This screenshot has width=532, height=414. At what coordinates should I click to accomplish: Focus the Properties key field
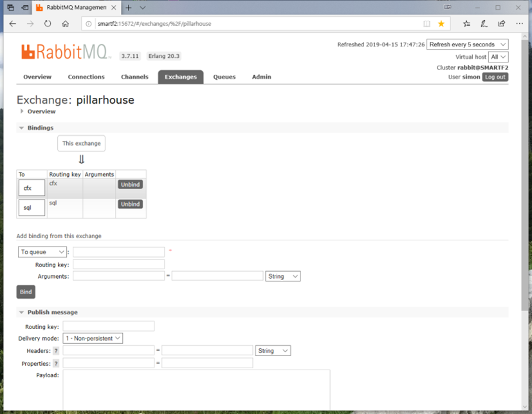pyautogui.click(x=109, y=363)
